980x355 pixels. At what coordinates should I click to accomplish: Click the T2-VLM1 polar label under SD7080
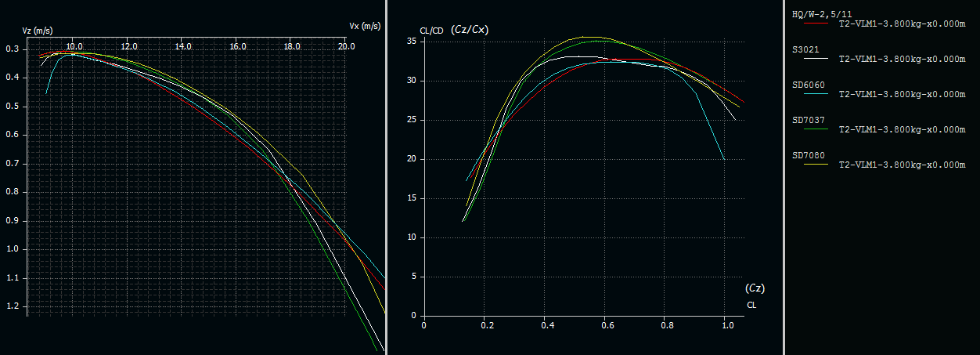pyautogui.click(x=902, y=165)
